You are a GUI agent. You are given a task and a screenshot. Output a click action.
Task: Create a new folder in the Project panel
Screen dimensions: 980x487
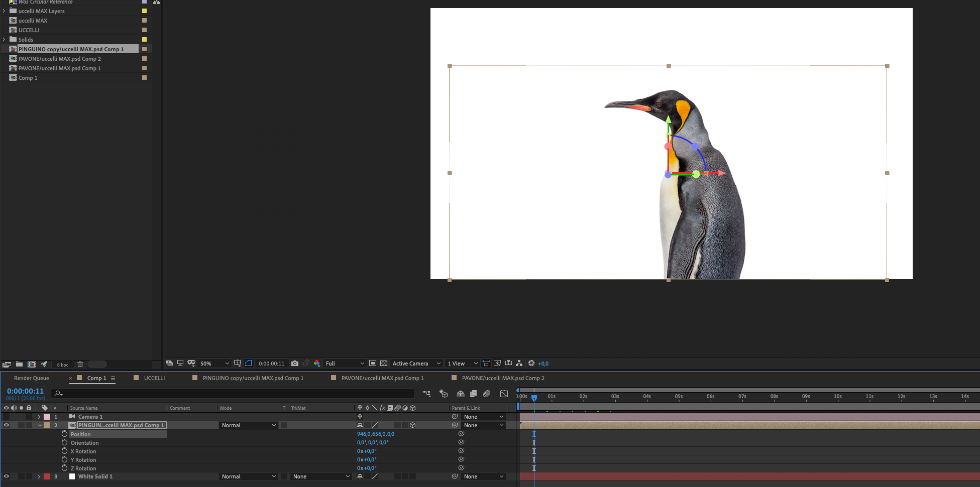tap(19, 364)
